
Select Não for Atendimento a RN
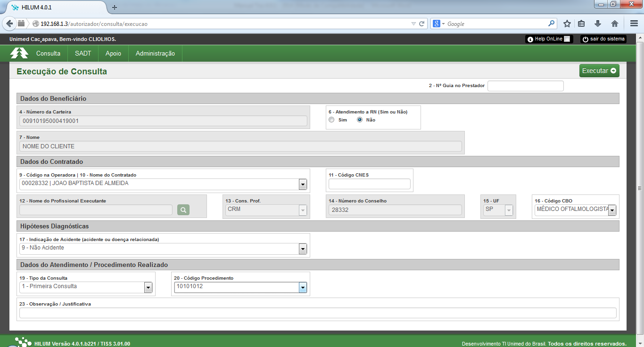coord(360,120)
